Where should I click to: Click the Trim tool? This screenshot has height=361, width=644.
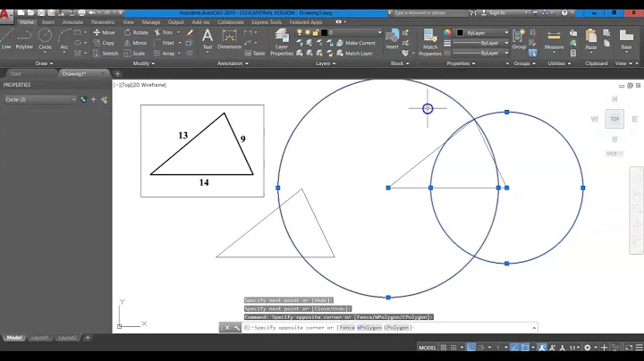[164, 32]
